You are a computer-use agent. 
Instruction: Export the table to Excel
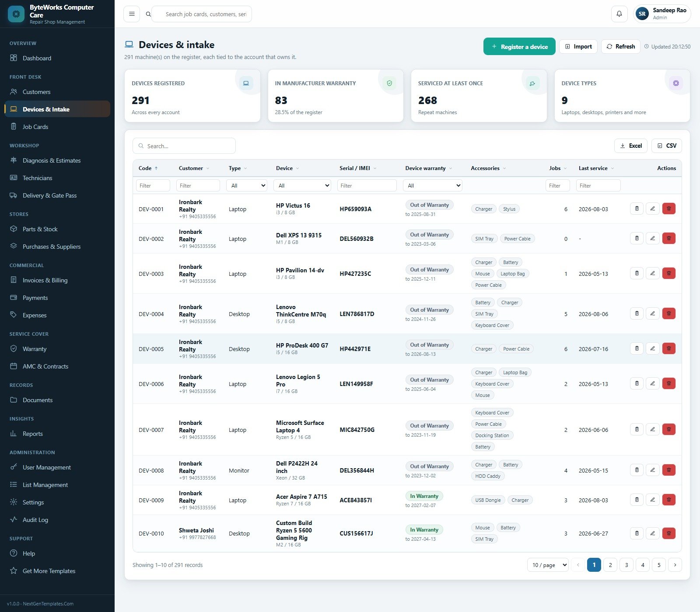pyautogui.click(x=631, y=146)
